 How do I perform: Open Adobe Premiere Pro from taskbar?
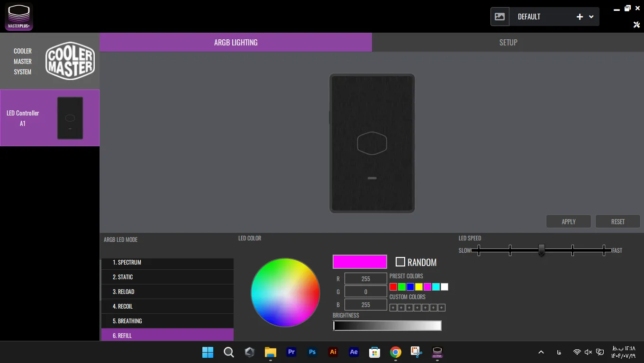point(291,352)
